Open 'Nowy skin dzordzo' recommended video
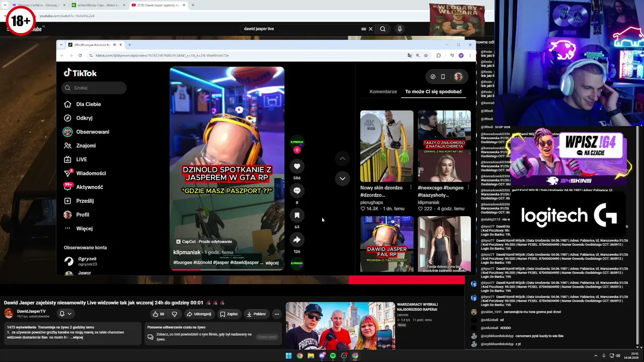The width and height of the screenshot is (644, 362). pyautogui.click(x=387, y=146)
